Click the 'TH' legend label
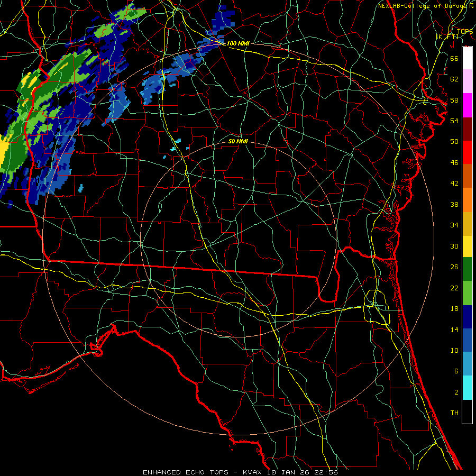Viewport: 476px width, 476px height. (454, 413)
